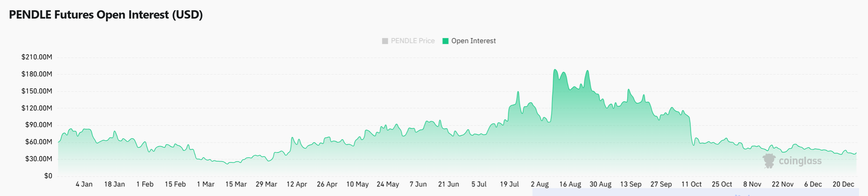Click the $180.00M y-axis label
This screenshot has width=868, height=196.
pyautogui.click(x=37, y=74)
